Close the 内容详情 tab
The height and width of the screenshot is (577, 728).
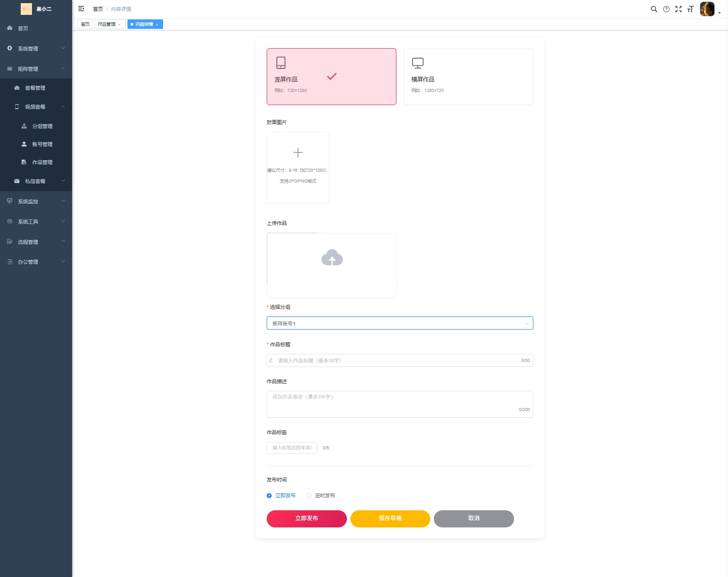tap(157, 25)
